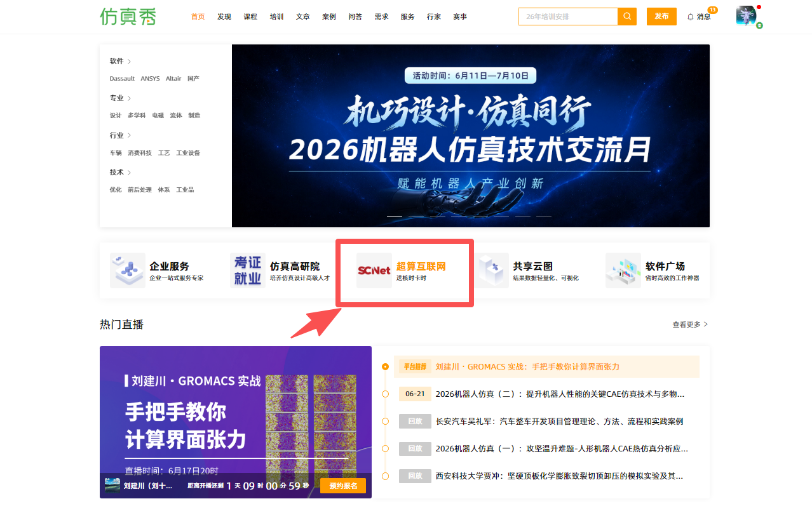Open the 消费科技 industry link

pyautogui.click(x=140, y=153)
